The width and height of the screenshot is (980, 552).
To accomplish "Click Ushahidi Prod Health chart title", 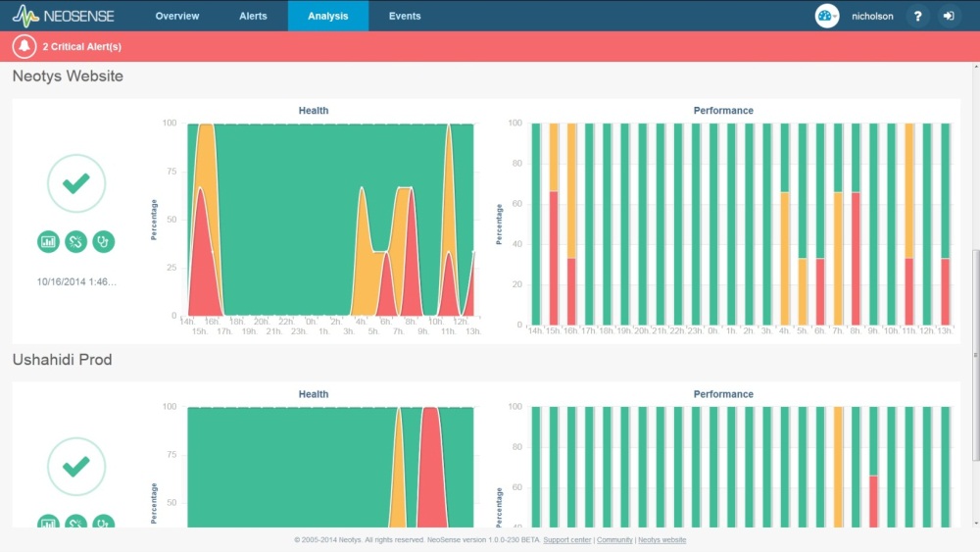I will click(314, 394).
